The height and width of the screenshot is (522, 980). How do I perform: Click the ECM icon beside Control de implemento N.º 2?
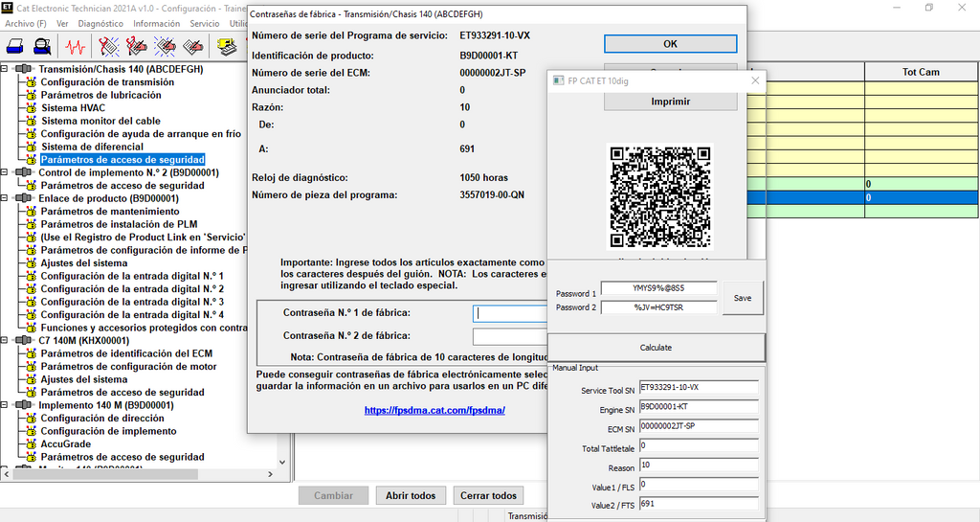tap(24, 172)
